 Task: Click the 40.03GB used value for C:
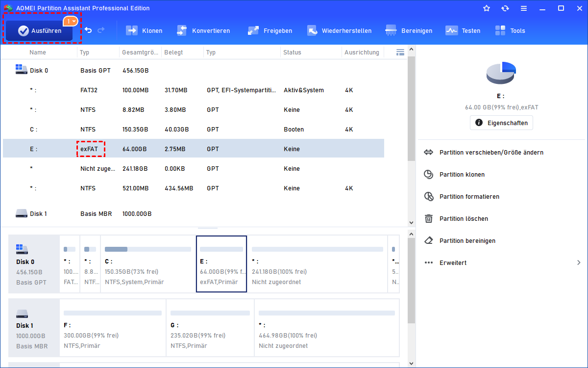coord(177,130)
